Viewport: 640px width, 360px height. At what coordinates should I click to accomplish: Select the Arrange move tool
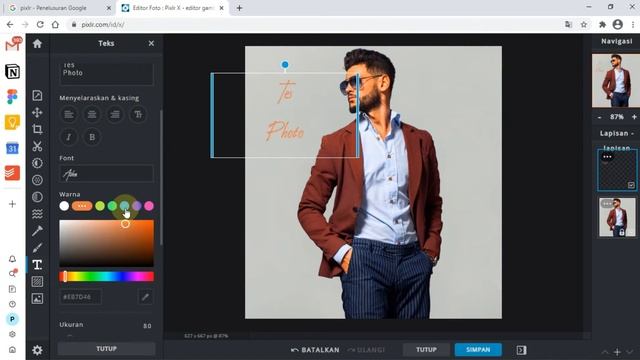coord(37,112)
